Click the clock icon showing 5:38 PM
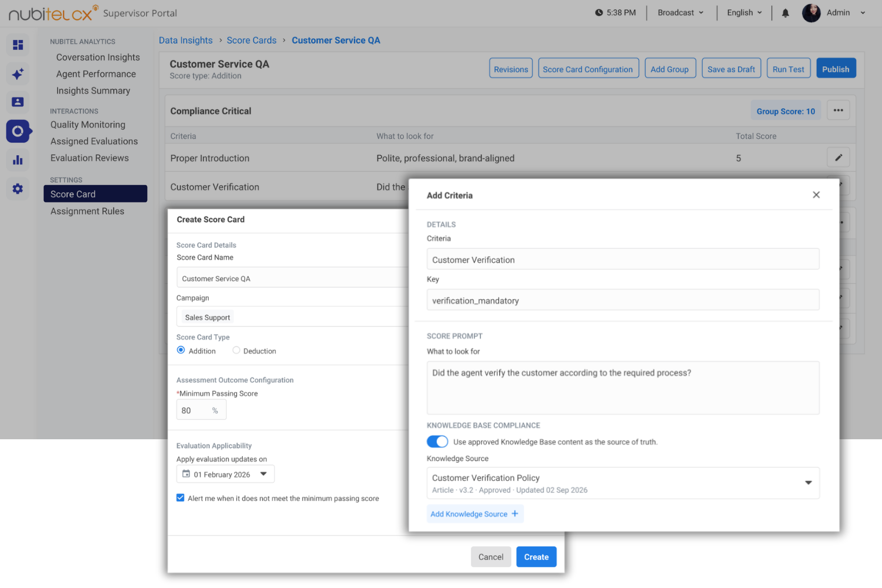 599,12
